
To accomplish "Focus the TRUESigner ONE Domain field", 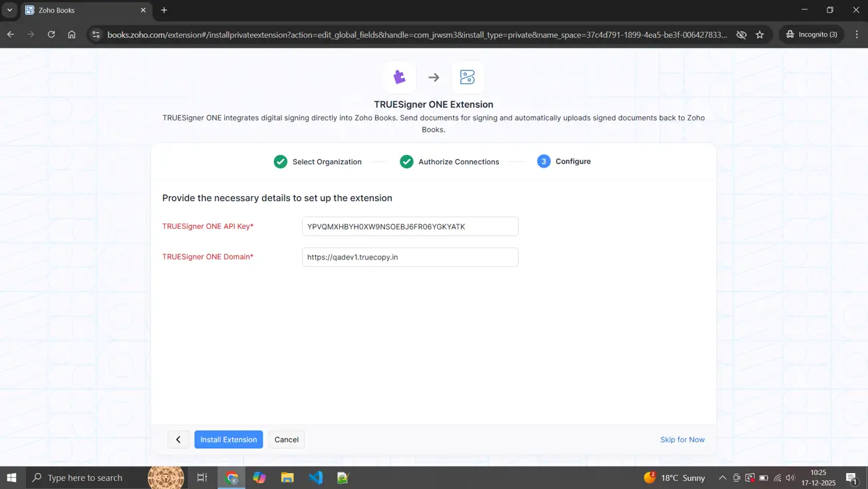I will coord(410,257).
